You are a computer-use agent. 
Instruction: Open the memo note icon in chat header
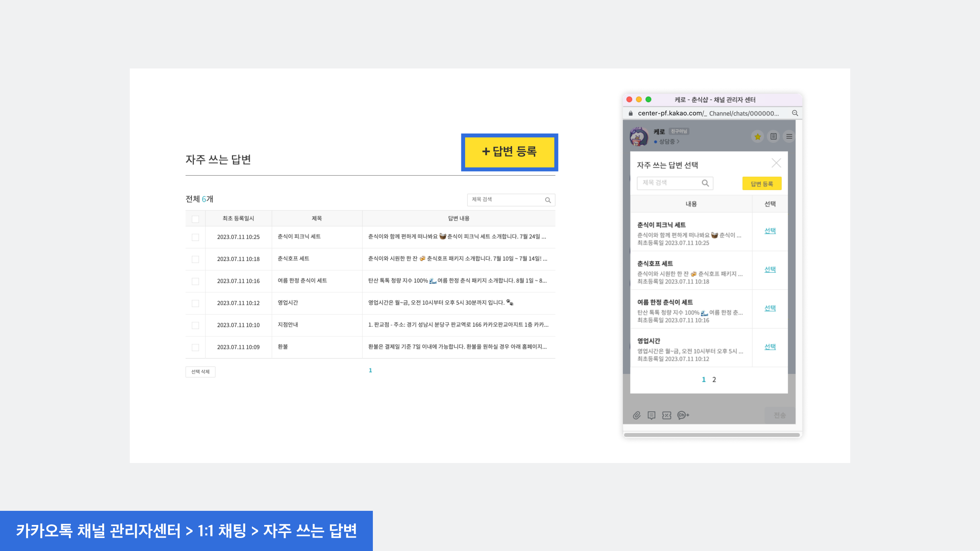(773, 137)
